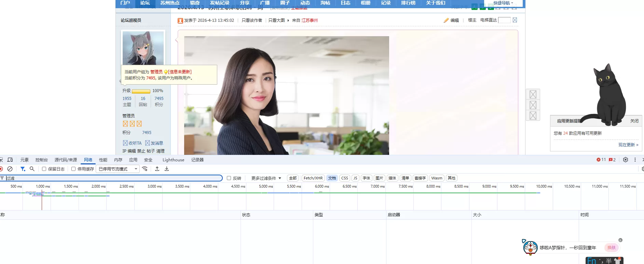Click into the 过滤 filter text field
This screenshot has height=264, width=644.
[x=113, y=178]
